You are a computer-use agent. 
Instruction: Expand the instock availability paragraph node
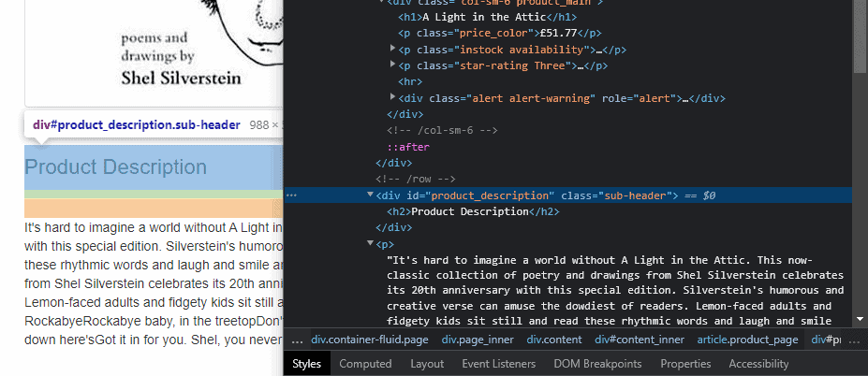coord(393,49)
